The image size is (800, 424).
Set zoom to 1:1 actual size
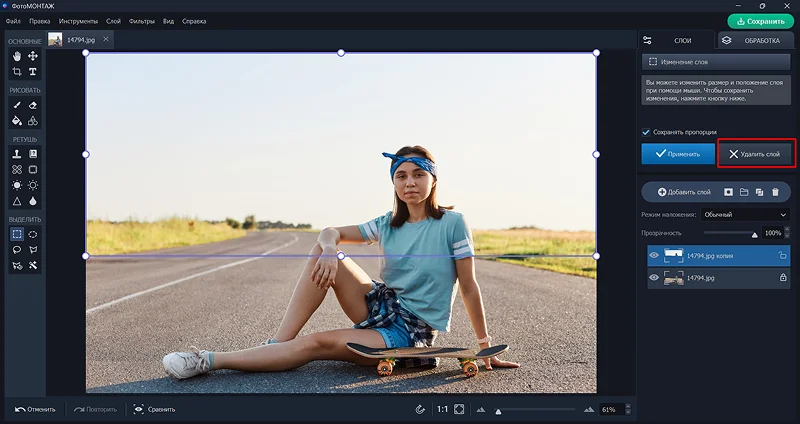pos(442,409)
